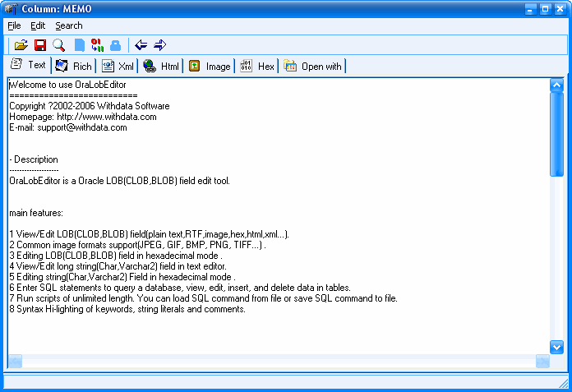The image size is (572, 392).
Task: Click the blue blank document icon
Action: click(x=80, y=45)
